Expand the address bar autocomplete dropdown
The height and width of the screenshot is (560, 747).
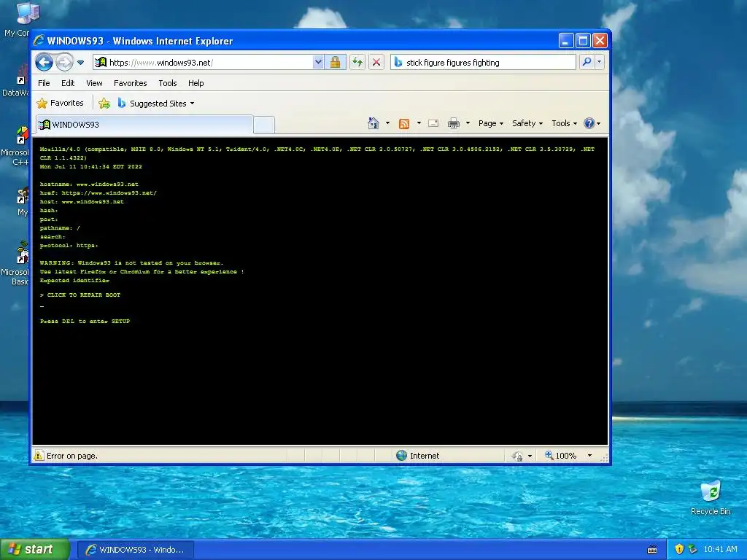(318, 63)
